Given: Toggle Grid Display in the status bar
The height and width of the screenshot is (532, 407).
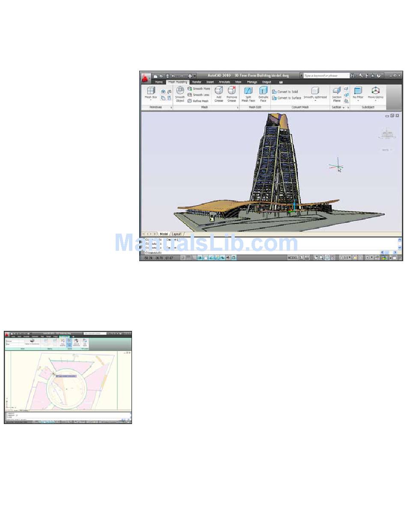Looking at the screenshot, I should [x=188, y=258].
